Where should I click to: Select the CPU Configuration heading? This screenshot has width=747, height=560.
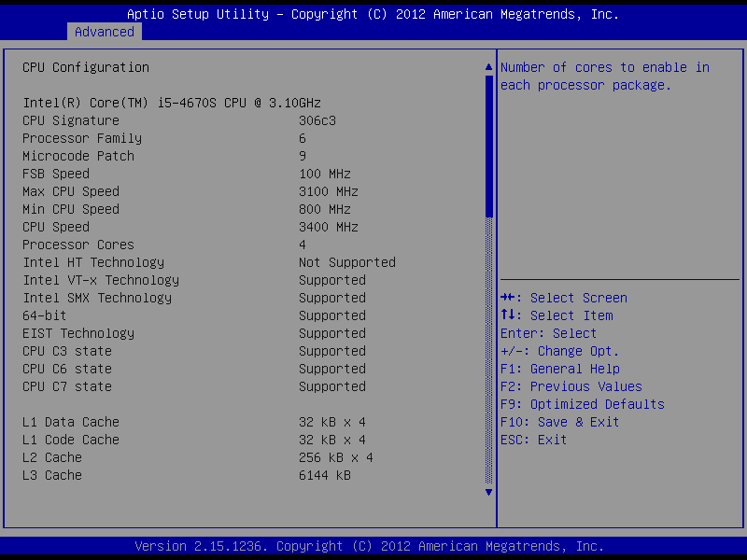coord(86,67)
